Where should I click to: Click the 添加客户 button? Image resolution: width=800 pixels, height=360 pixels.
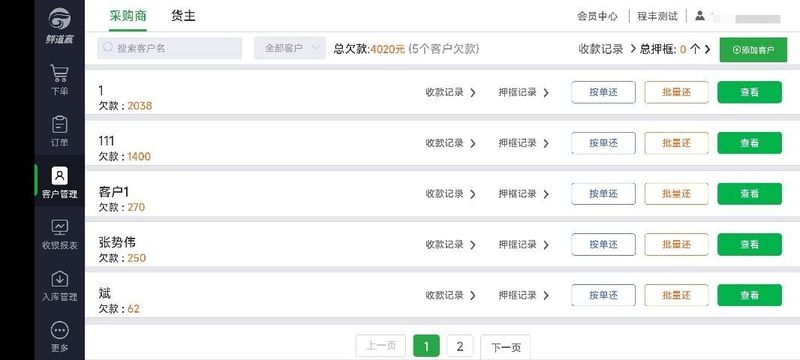coord(753,50)
